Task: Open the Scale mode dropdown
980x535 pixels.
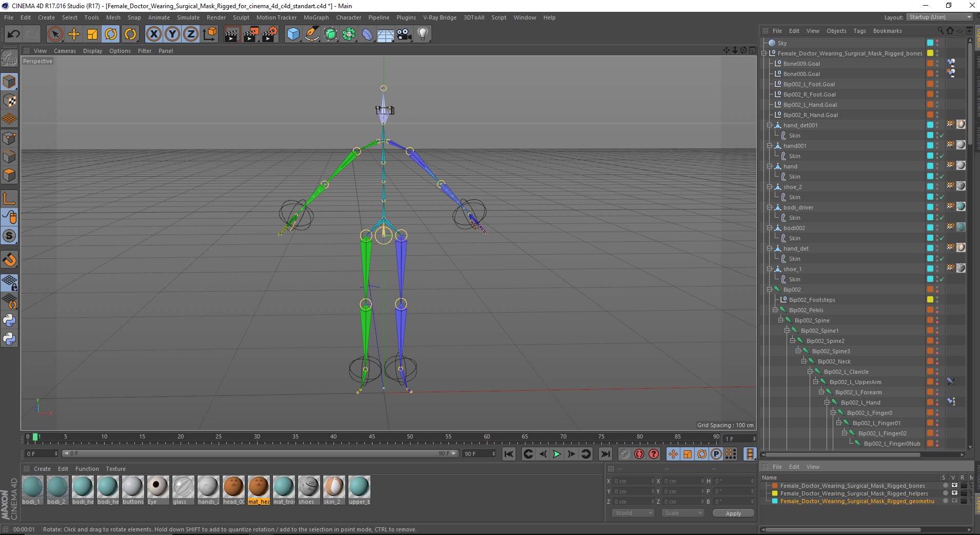Action: 682,513
